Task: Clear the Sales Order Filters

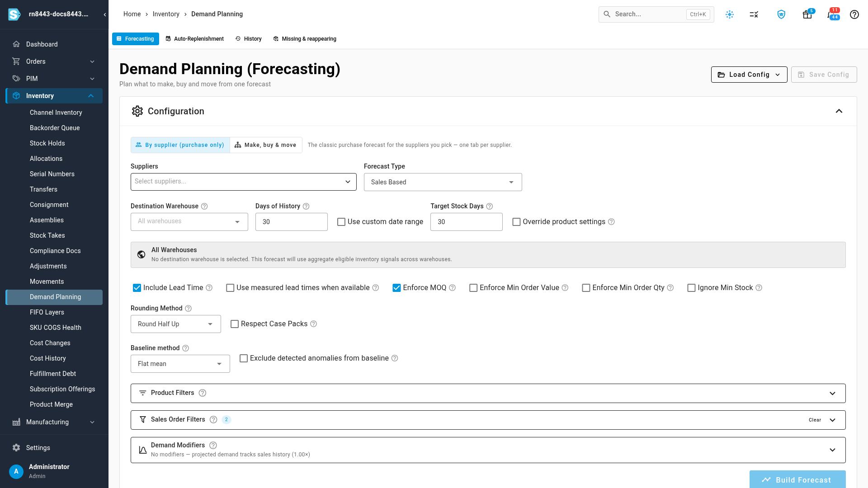Action: pyautogui.click(x=815, y=420)
